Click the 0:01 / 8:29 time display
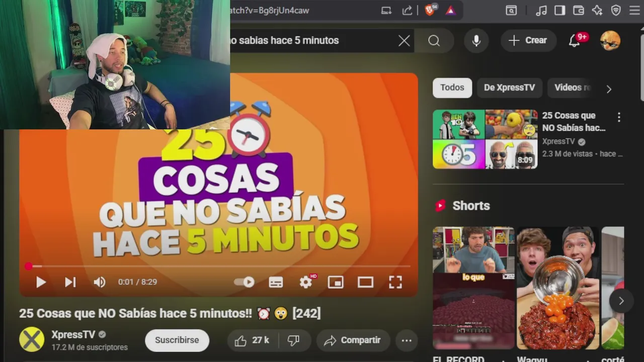 [x=137, y=282]
